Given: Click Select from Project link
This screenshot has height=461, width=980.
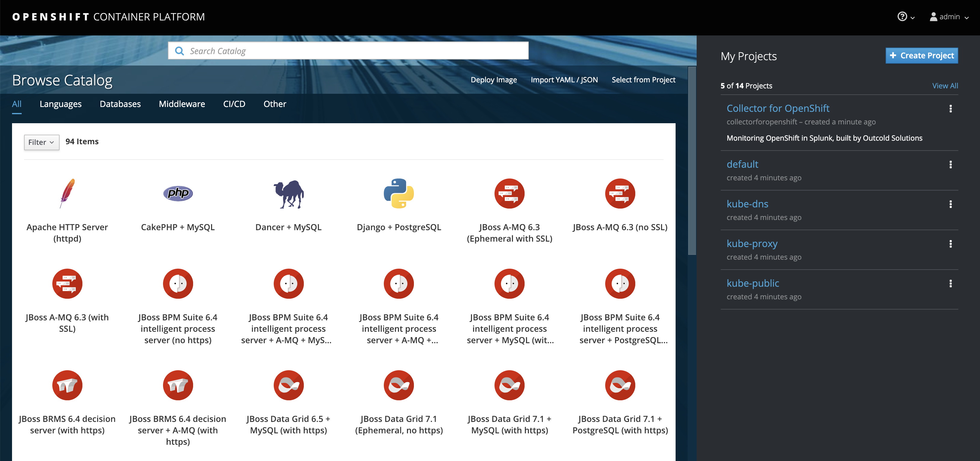Looking at the screenshot, I should click(x=643, y=80).
